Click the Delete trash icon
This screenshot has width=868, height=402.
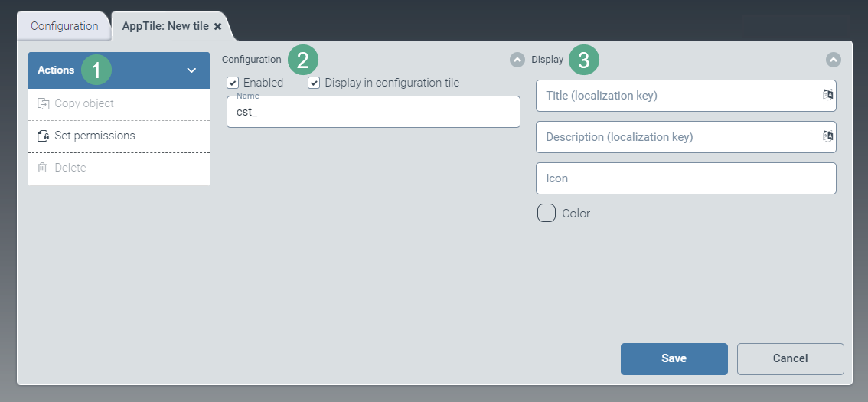[x=43, y=168]
